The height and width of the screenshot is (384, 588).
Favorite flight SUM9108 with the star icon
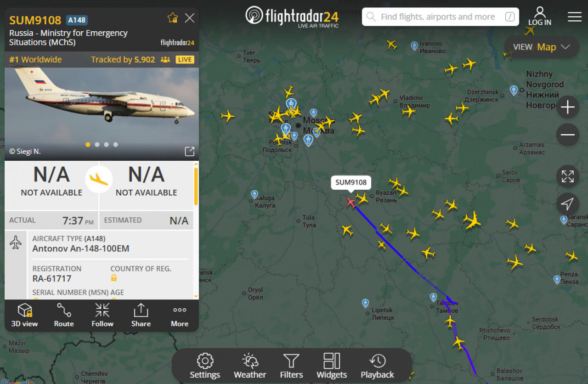(x=173, y=18)
